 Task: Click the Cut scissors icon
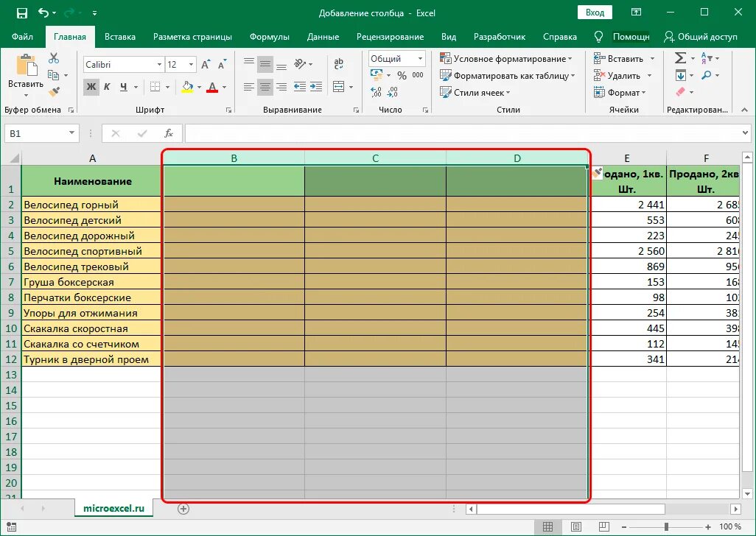pyautogui.click(x=54, y=58)
